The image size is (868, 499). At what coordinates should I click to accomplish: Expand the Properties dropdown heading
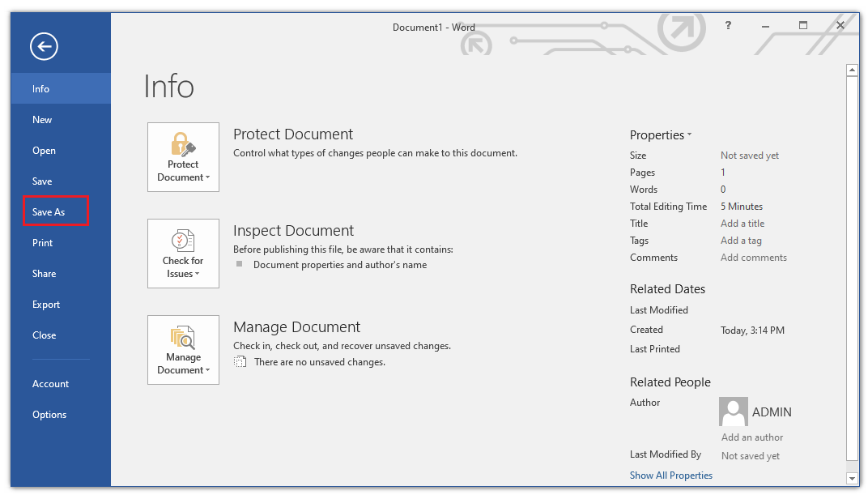661,135
